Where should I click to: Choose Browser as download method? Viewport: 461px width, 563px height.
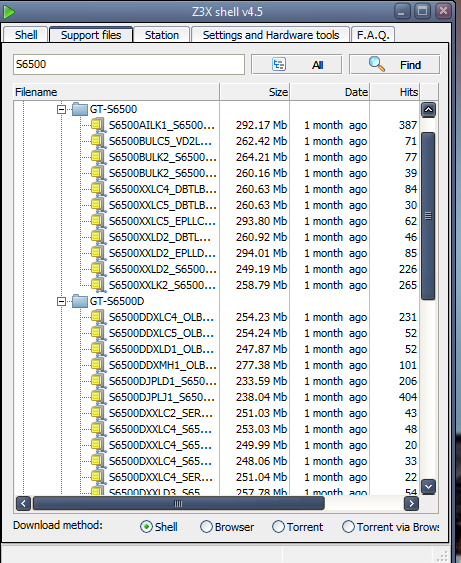[x=206, y=526]
